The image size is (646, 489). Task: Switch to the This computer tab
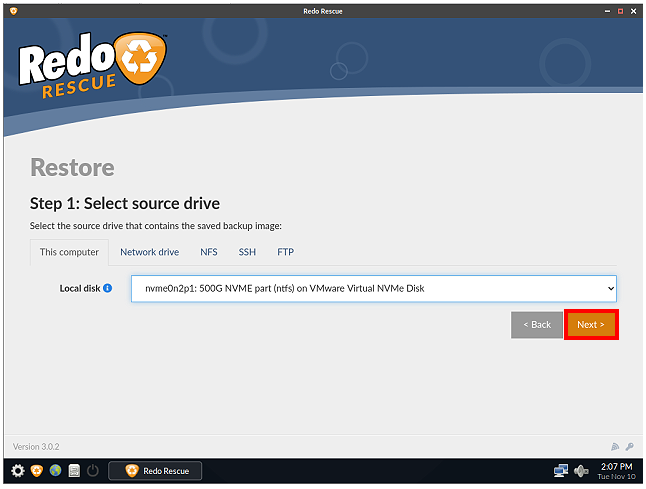pos(69,252)
